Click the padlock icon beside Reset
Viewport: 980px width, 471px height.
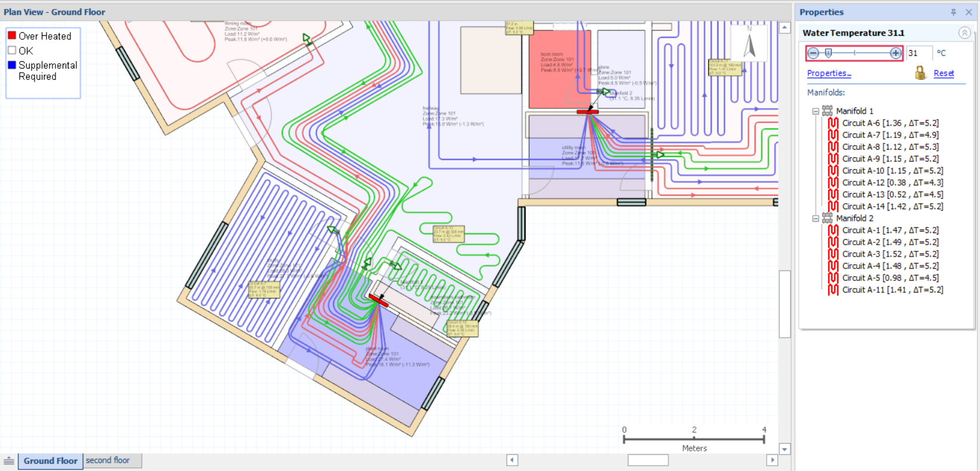pyautogui.click(x=920, y=73)
